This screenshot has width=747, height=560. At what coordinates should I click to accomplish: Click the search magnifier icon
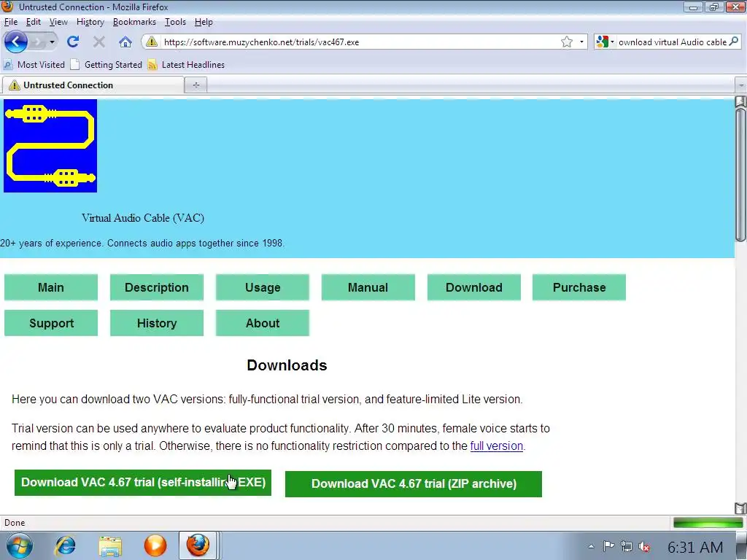pos(734,42)
